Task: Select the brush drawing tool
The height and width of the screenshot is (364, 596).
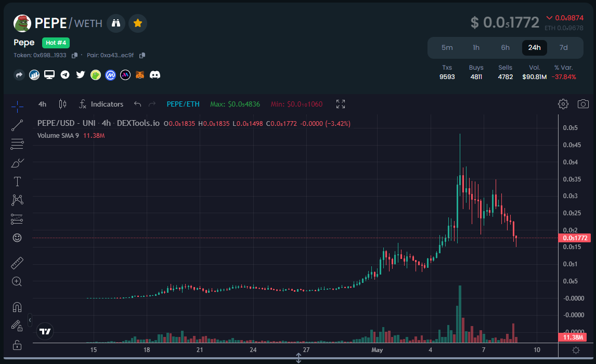Action: [17, 163]
